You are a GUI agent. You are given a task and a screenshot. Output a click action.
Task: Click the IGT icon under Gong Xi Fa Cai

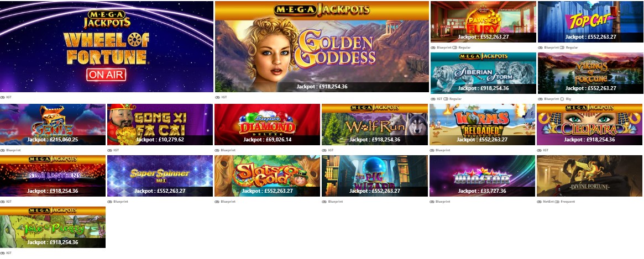pos(109,150)
